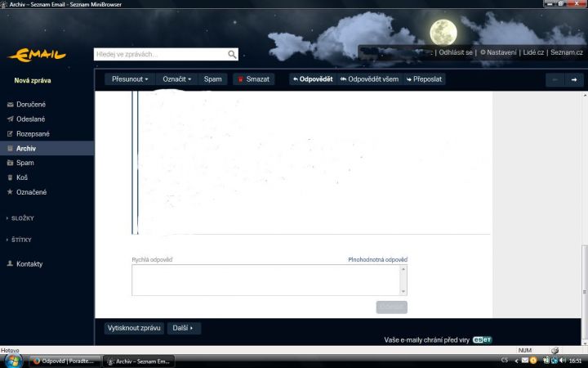Click quick reply scrollbar down arrow

point(403,291)
